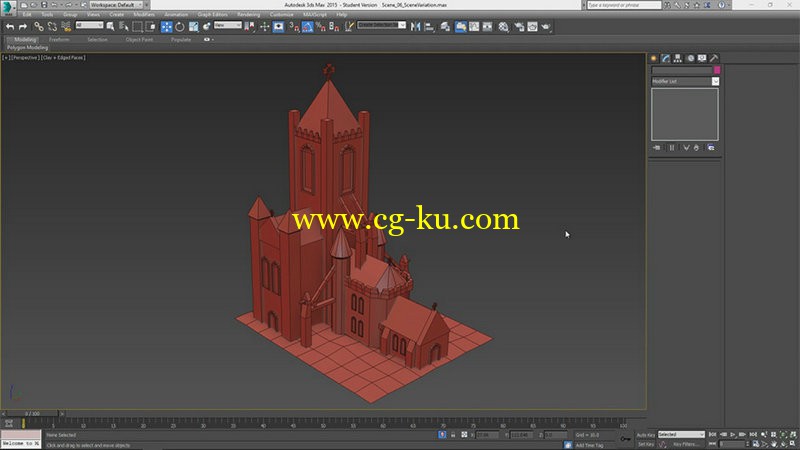This screenshot has width=800, height=450.
Task: Toggle Percent Snap
Action: [321, 27]
